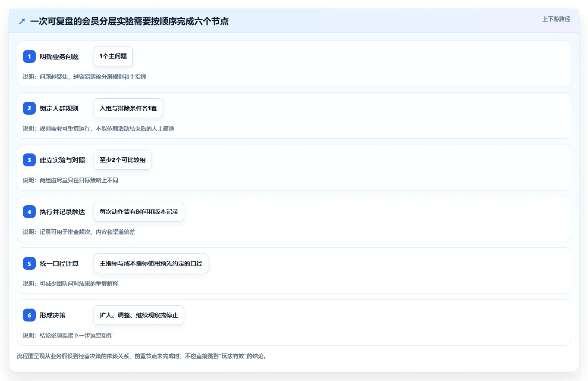The height and width of the screenshot is (381, 588).
Task: Click the footer caption starting '流程图呈现从业务假设'
Action: (x=141, y=356)
